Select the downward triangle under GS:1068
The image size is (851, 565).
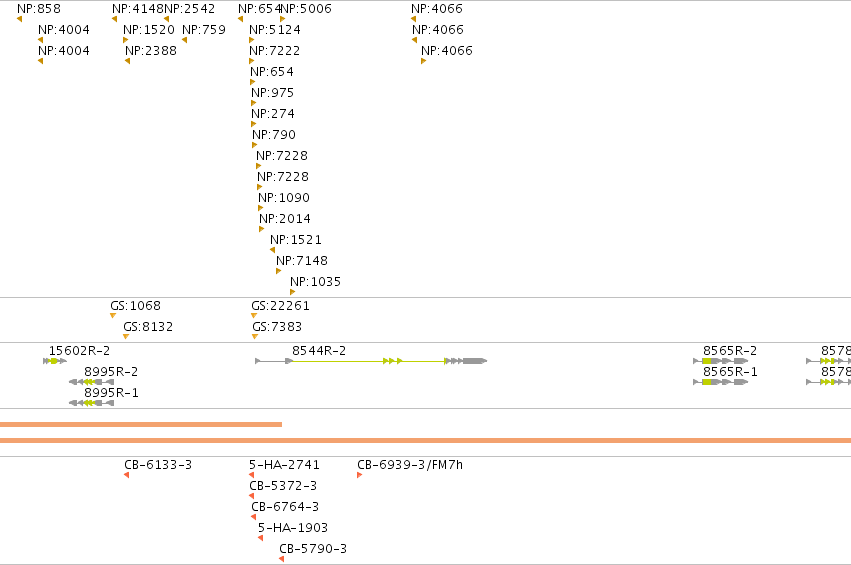pyautogui.click(x=113, y=316)
